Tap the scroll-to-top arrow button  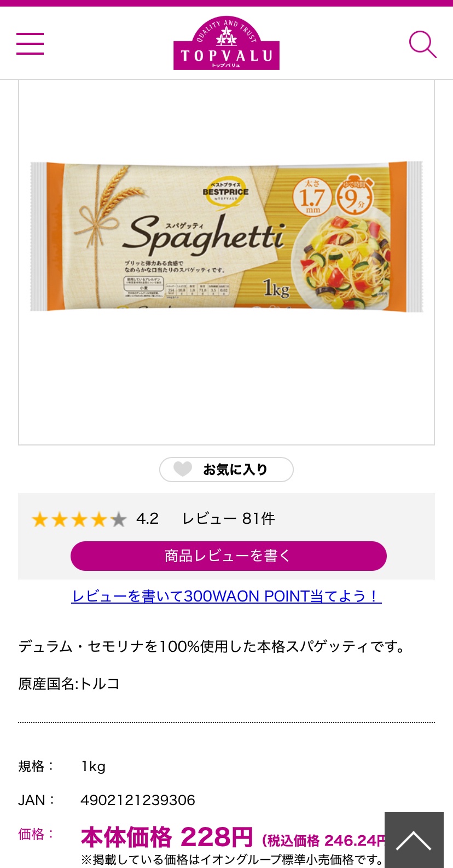pos(414,840)
